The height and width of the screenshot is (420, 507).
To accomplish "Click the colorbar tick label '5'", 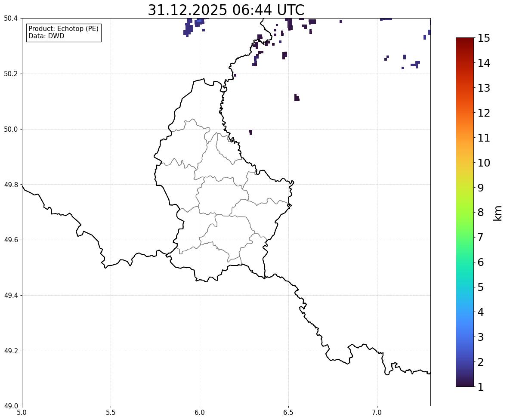I will (x=481, y=287).
